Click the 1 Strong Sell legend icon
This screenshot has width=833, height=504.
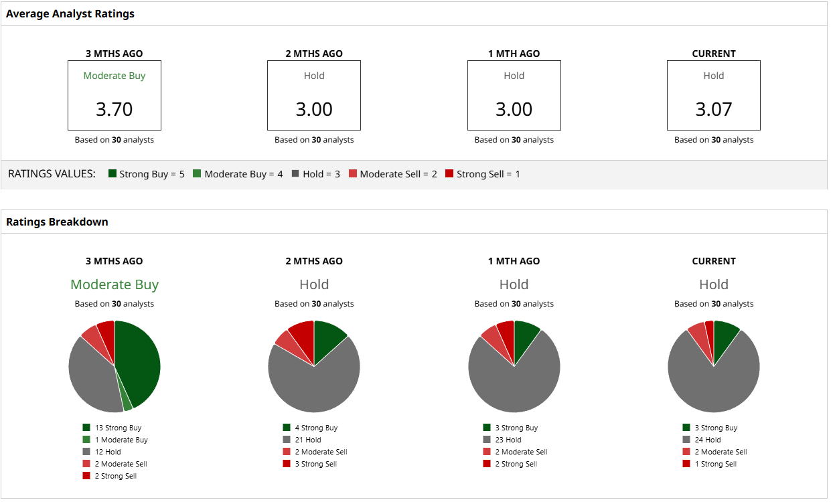[686, 464]
